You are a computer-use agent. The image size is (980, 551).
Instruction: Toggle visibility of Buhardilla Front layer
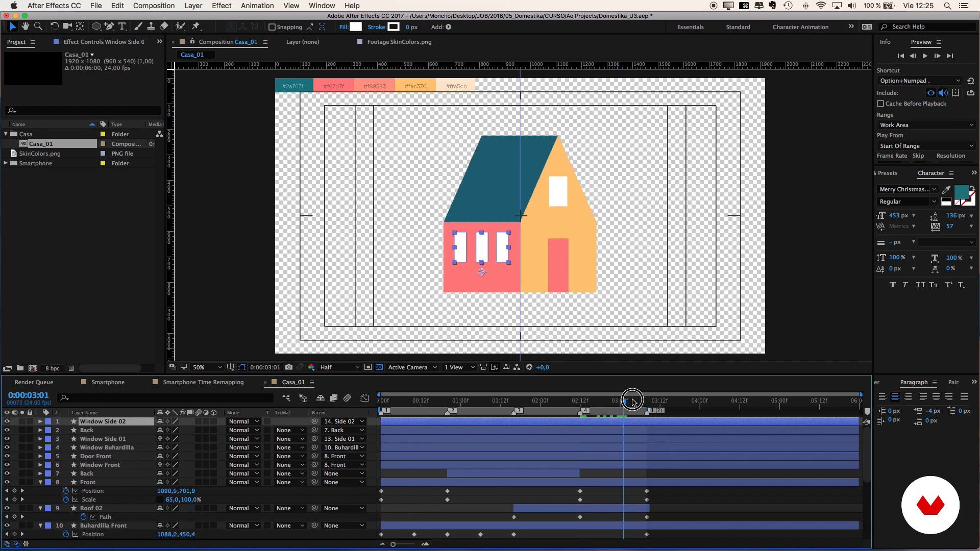click(6, 525)
